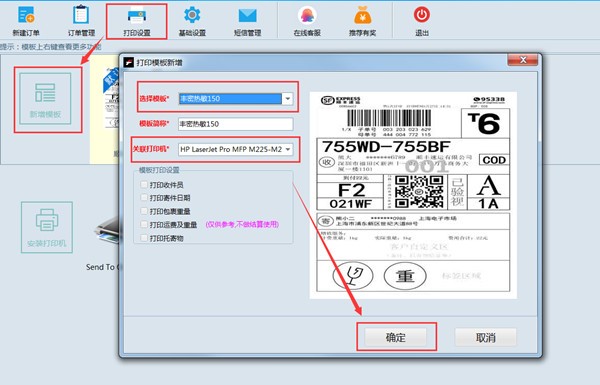Click the Send To printer icon behind dialog
The image size is (600, 385).
[x=107, y=230]
